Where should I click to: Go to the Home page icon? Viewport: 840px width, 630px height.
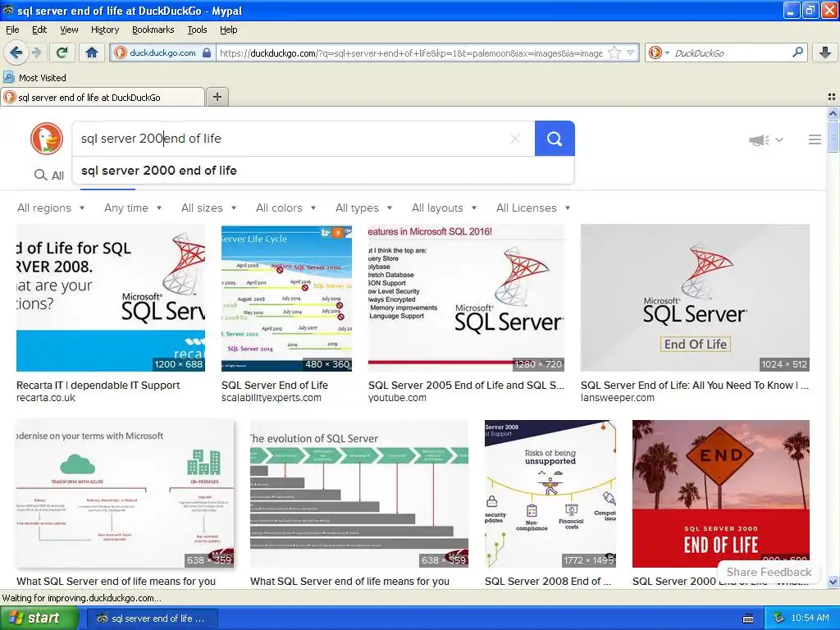coord(92,52)
